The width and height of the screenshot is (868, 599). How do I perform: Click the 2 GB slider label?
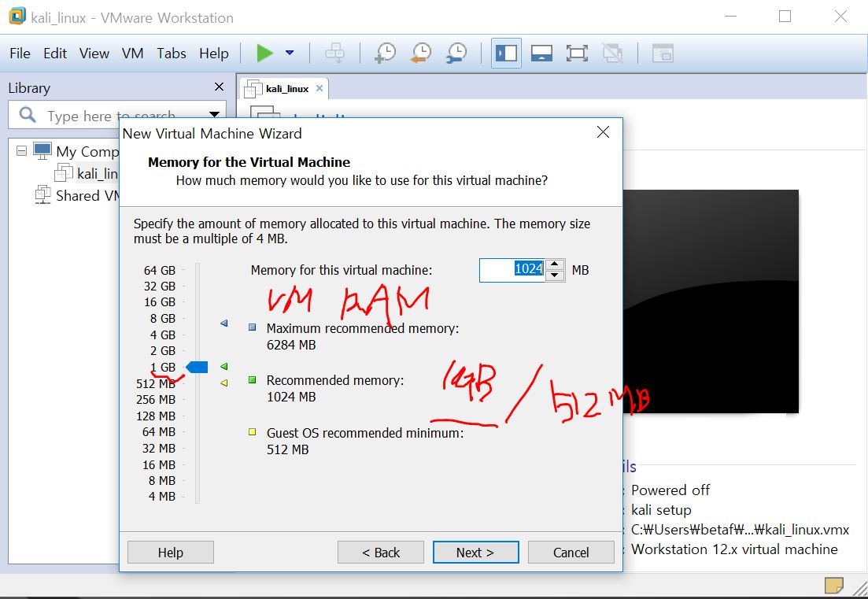[x=162, y=350]
